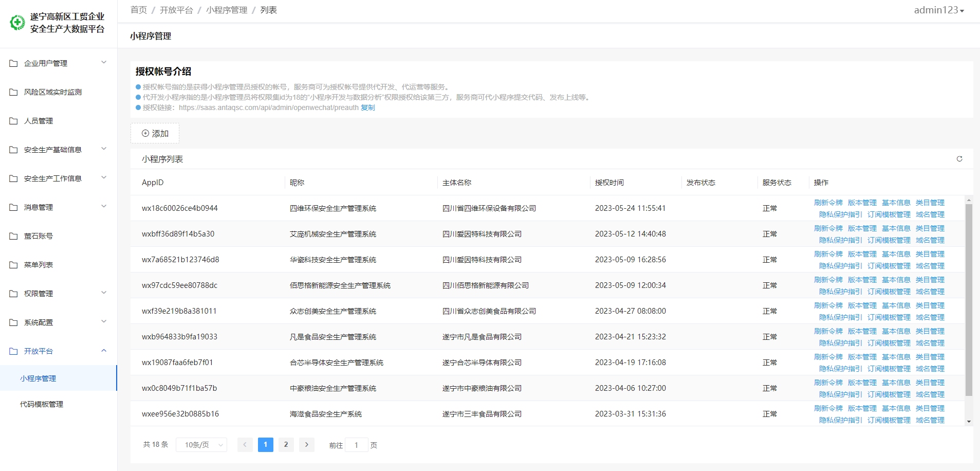Select page 1 in pagination
The width and height of the screenshot is (980, 471).
[266, 445]
